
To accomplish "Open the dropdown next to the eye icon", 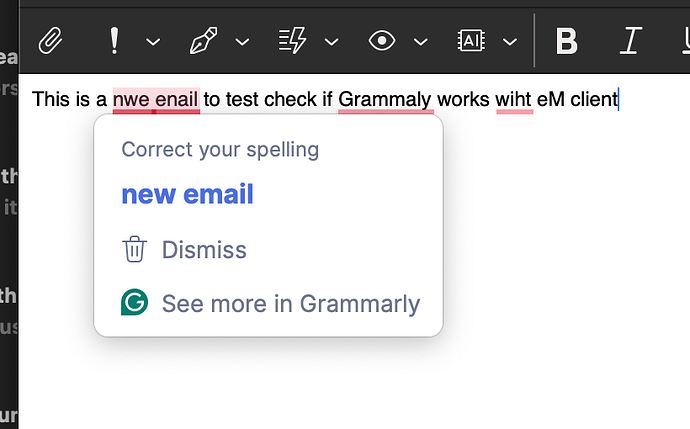I will 421,42.
